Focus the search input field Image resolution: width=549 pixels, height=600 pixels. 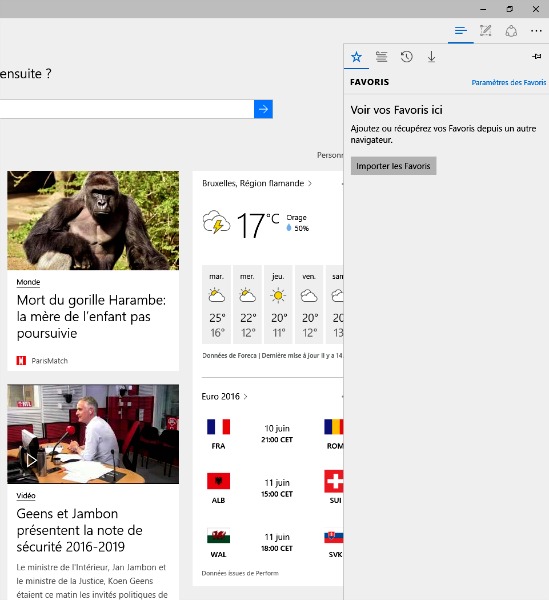coord(126,109)
